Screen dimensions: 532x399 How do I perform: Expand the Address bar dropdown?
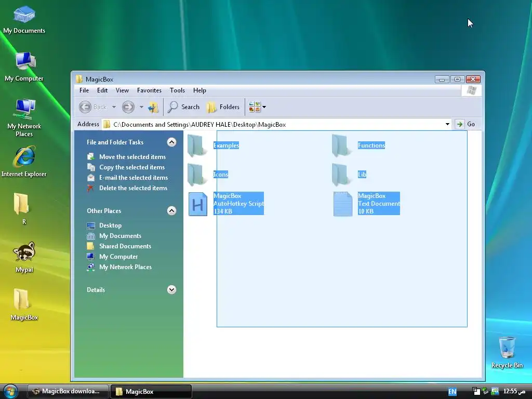tap(447, 124)
